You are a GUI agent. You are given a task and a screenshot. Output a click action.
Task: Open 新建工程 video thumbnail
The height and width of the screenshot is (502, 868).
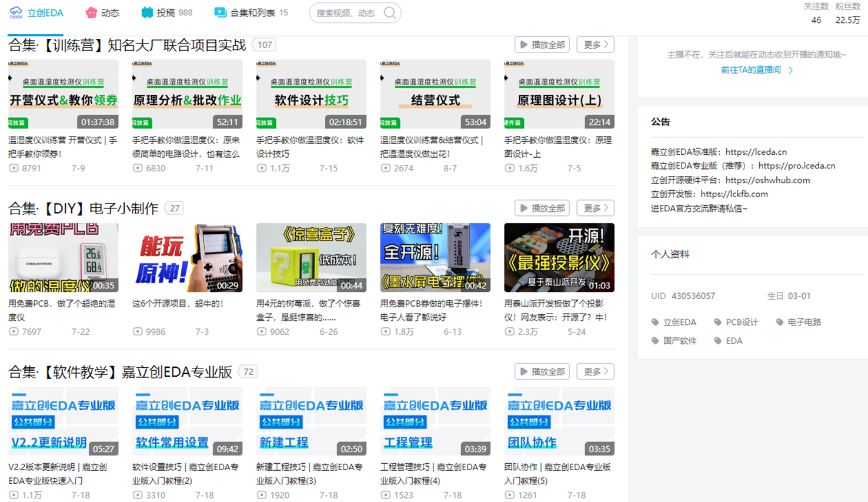pos(311,421)
